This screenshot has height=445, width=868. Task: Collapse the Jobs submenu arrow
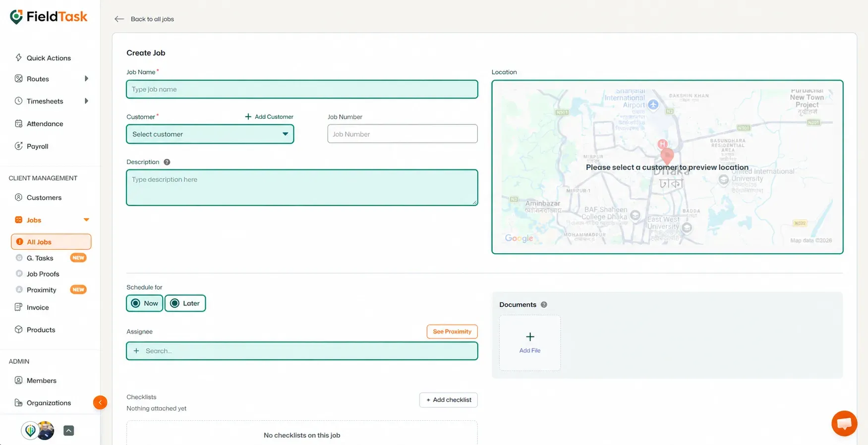click(x=86, y=220)
